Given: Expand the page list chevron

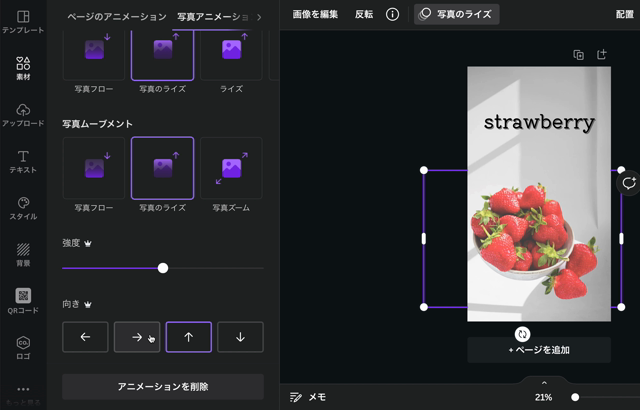Looking at the screenshot, I should tap(544, 383).
